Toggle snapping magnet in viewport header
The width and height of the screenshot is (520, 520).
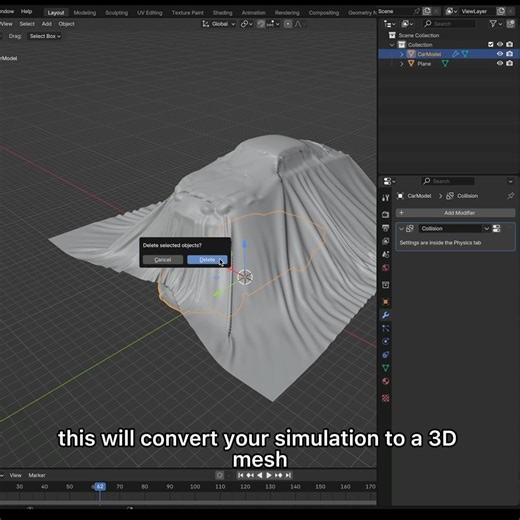[x=261, y=24]
